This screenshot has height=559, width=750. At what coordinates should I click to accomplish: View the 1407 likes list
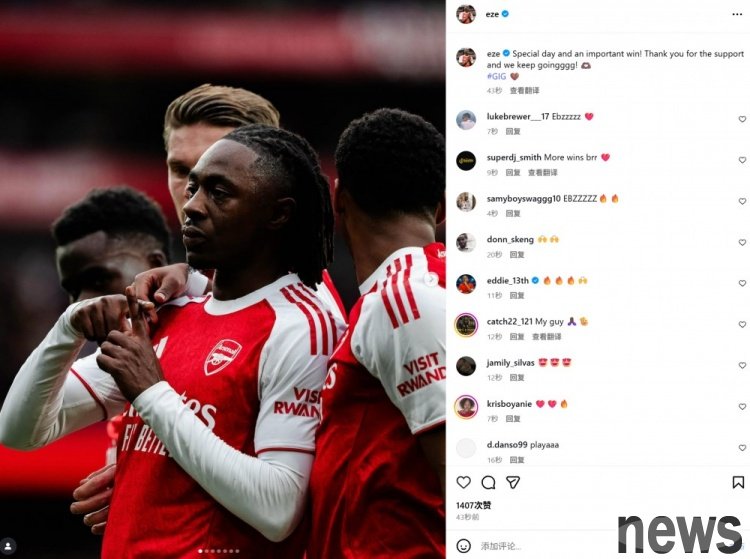[x=474, y=505]
